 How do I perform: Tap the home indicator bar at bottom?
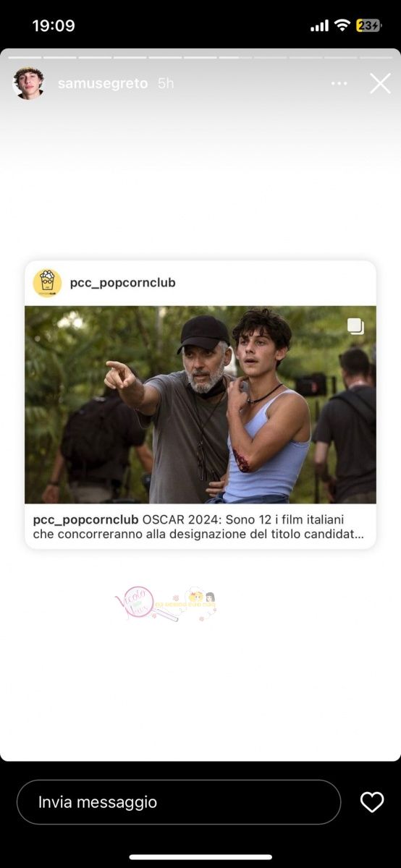tap(200, 857)
